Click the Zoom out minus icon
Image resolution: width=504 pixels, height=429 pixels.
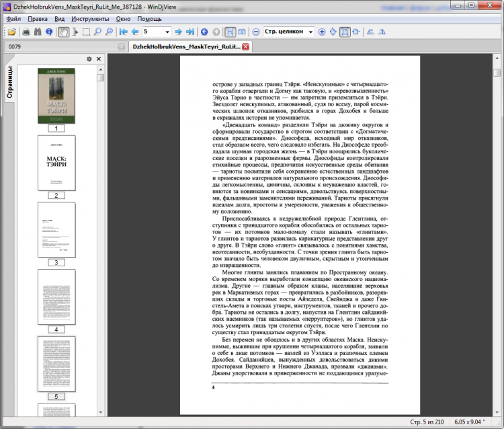click(x=256, y=32)
